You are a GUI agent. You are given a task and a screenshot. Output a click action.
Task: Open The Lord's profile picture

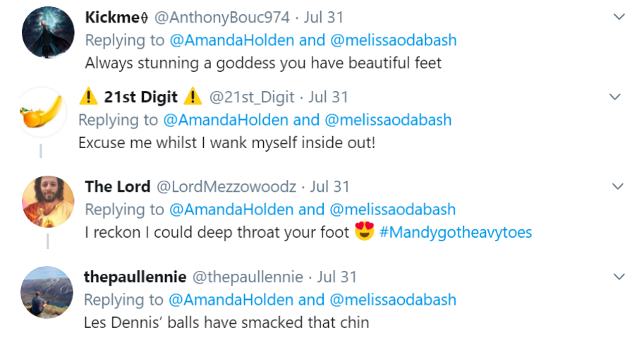(49, 202)
